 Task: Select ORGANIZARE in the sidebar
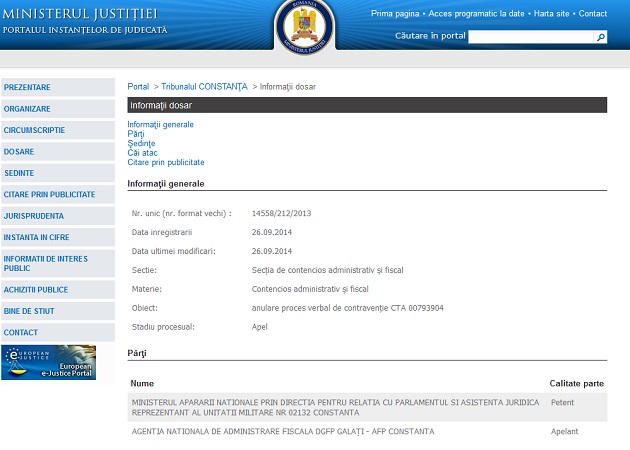click(27, 108)
